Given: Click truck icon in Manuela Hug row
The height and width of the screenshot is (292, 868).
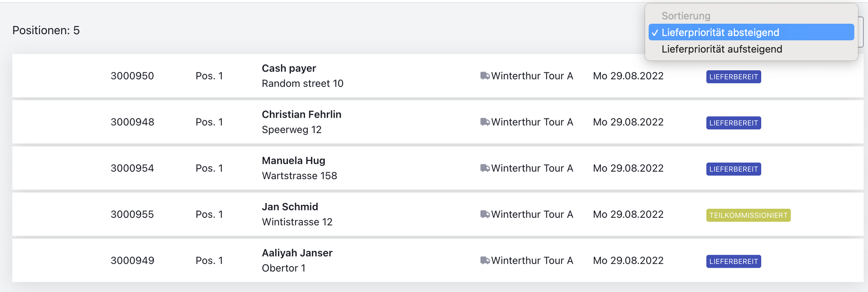Looking at the screenshot, I should click(485, 168).
